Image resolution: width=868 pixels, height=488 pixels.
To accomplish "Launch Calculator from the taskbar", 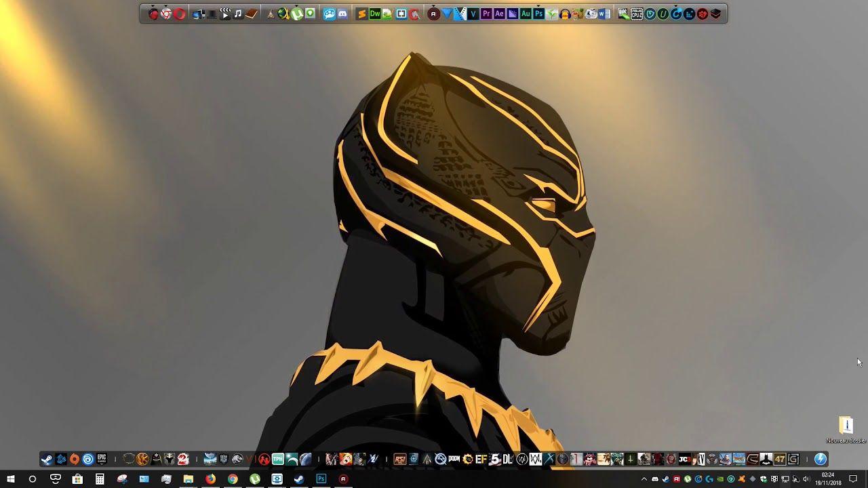I will [x=100, y=479].
